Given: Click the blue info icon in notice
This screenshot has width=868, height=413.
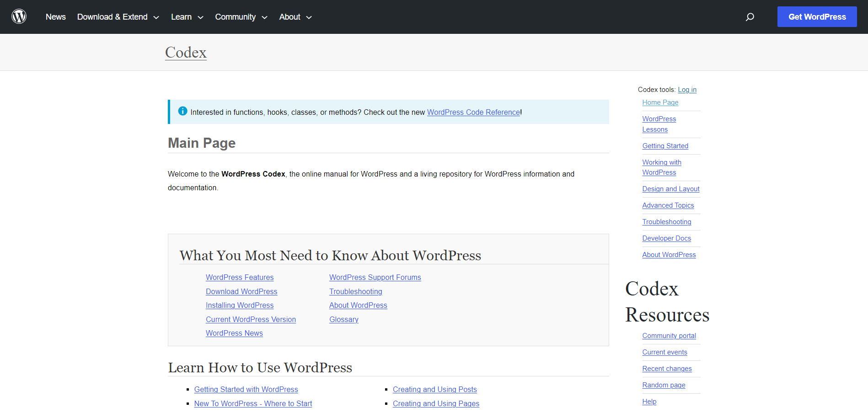Looking at the screenshot, I should coord(182,111).
